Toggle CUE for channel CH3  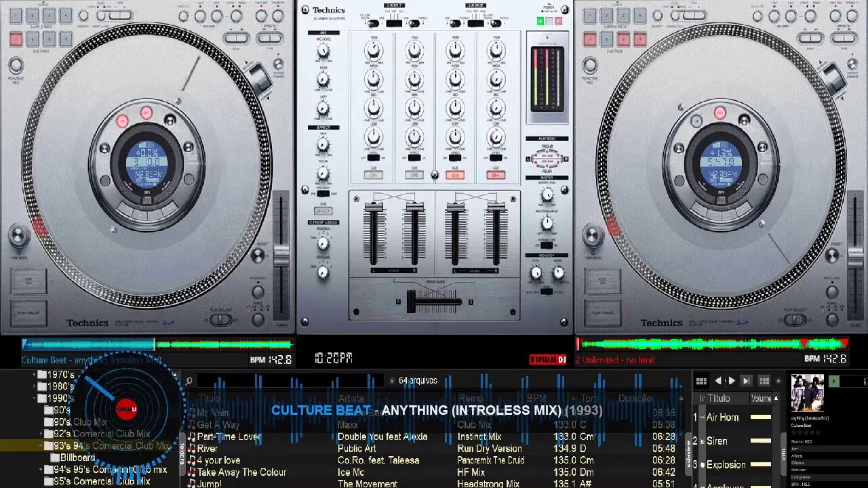[x=456, y=175]
